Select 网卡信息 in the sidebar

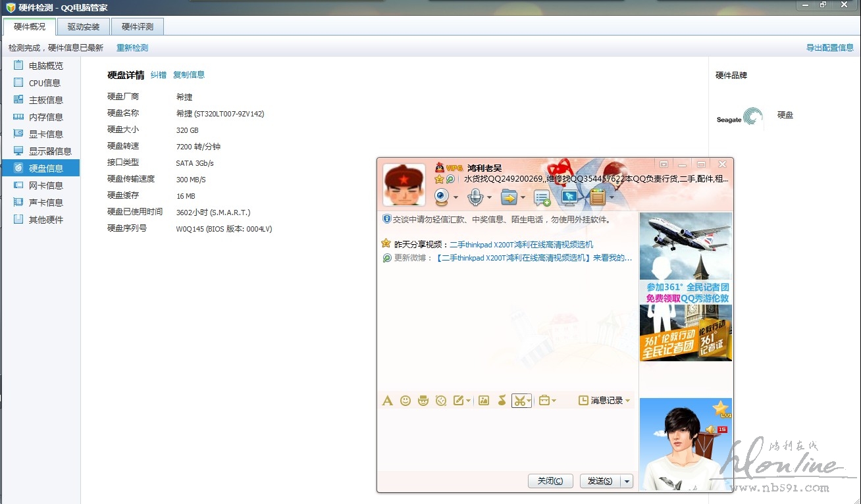(40, 186)
